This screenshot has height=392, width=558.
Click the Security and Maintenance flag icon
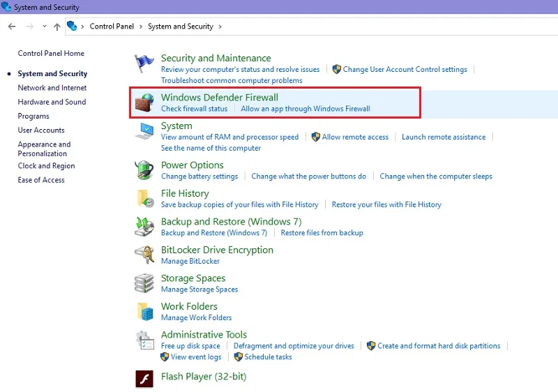tap(144, 63)
